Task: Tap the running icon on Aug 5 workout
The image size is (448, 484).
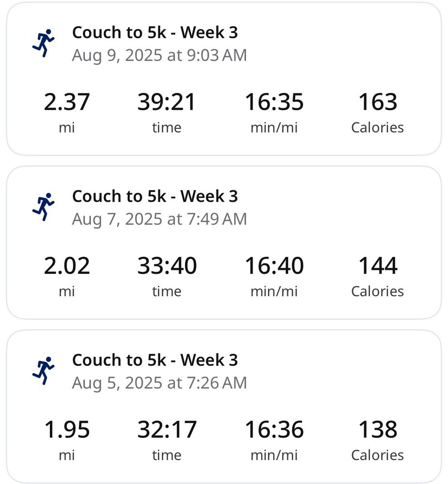Action: (x=43, y=371)
